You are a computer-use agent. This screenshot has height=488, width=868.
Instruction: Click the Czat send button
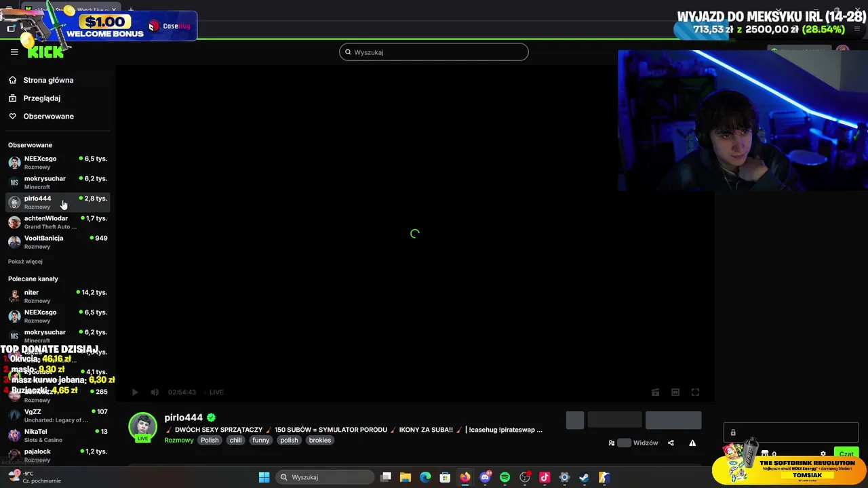[x=846, y=454]
